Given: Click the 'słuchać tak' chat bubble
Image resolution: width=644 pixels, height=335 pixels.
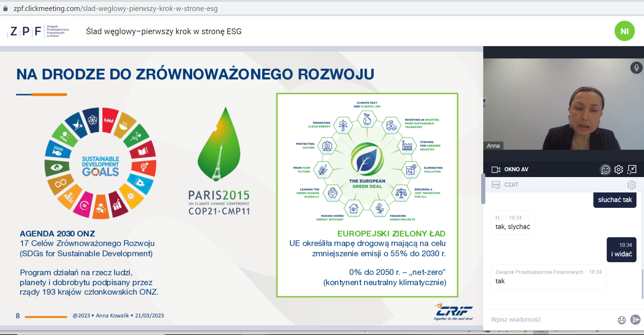Looking at the screenshot, I should click(615, 200).
